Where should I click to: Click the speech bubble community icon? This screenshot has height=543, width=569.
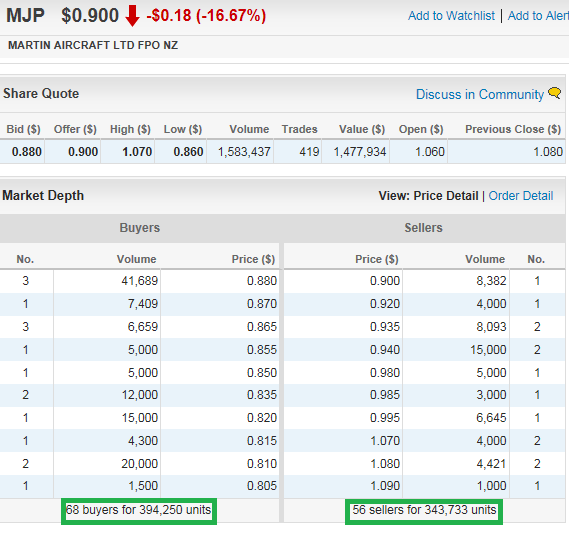pyautogui.click(x=555, y=93)
